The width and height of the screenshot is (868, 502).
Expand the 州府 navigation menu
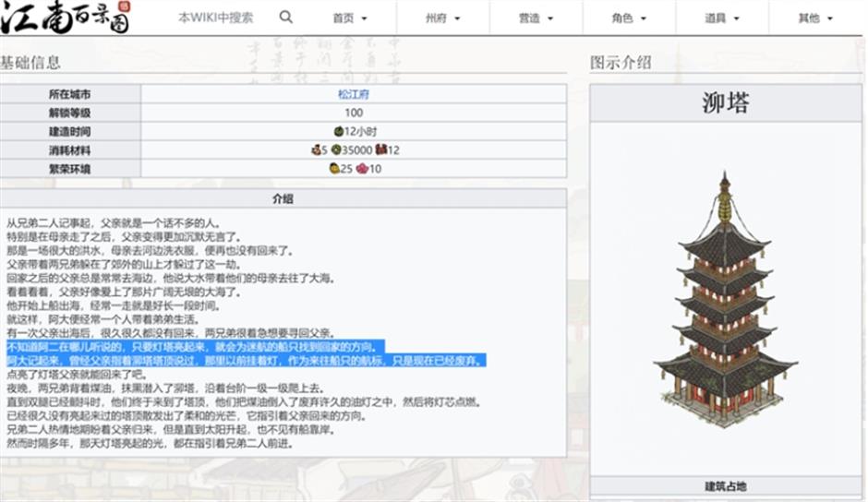[443, 18]
